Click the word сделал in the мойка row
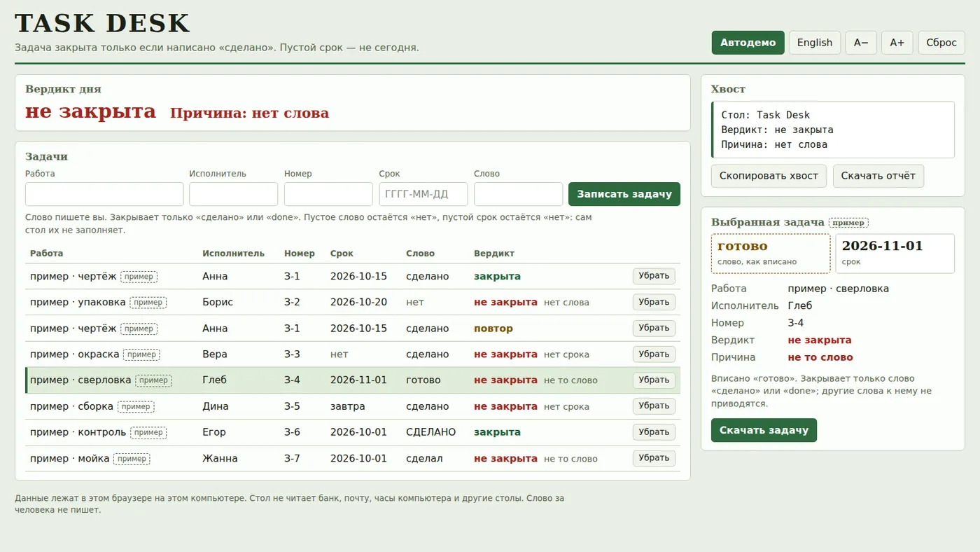Image resolution: width=980 pixels, height=552 pixels. coord(424,458)
